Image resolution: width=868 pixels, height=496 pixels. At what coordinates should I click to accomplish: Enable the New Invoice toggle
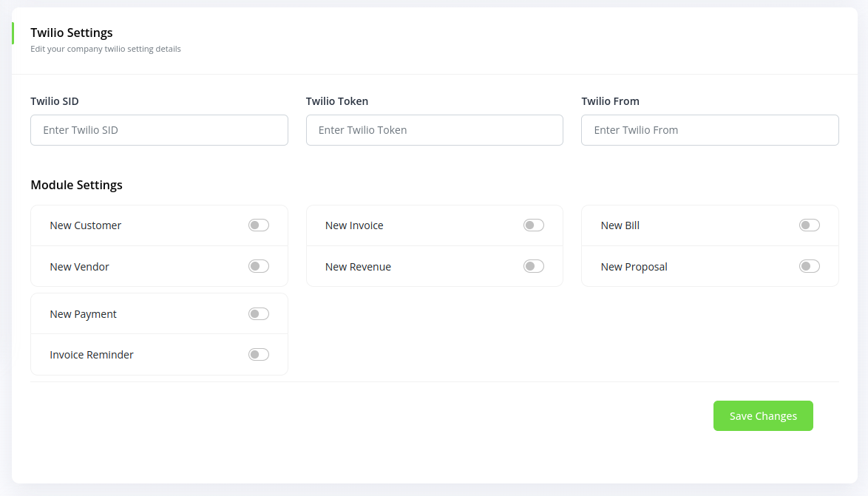(534, 225)
